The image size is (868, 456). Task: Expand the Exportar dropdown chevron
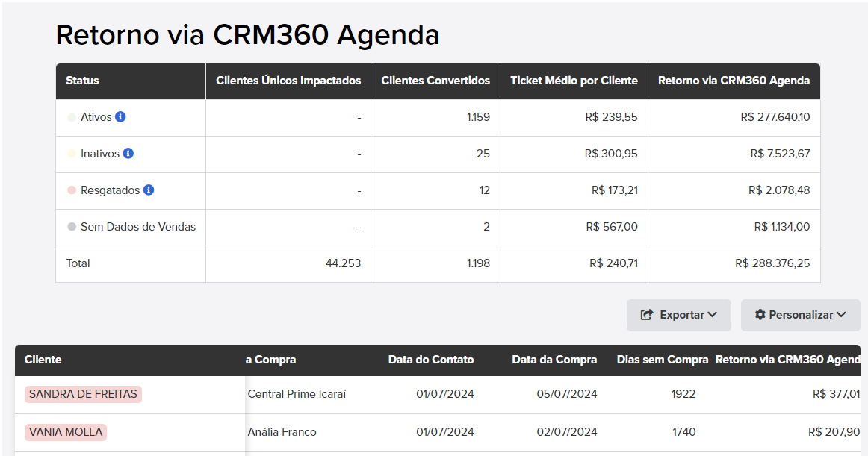(x=712, y=314)
